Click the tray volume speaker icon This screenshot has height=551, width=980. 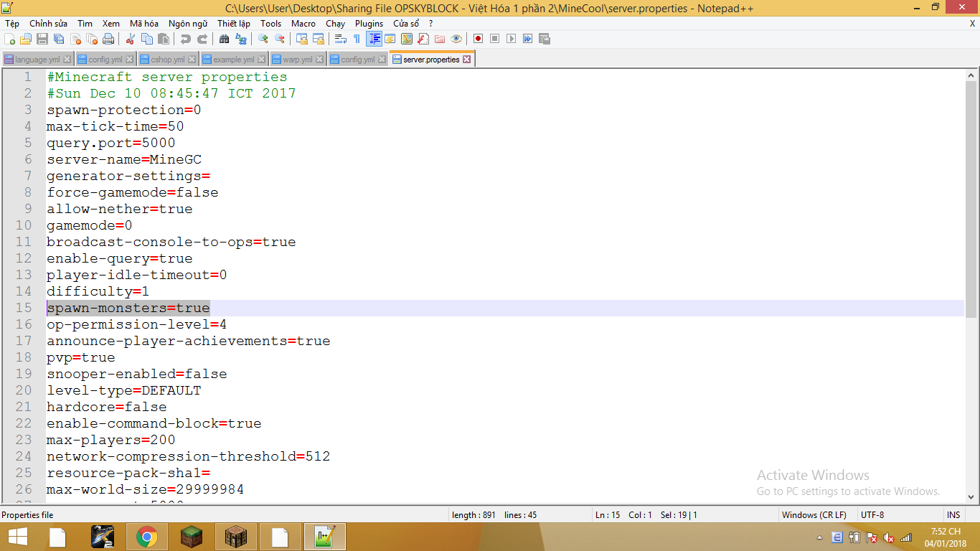point(889,537)
